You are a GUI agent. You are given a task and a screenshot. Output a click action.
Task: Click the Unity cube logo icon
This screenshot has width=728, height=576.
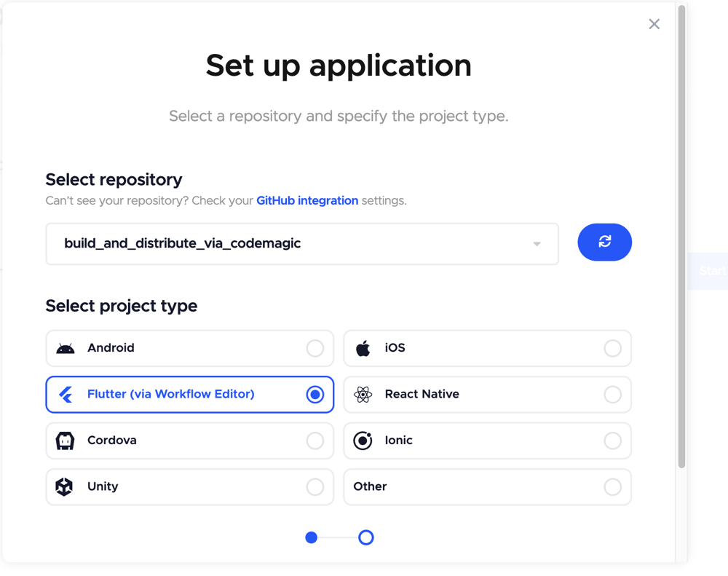pos(64,487)
